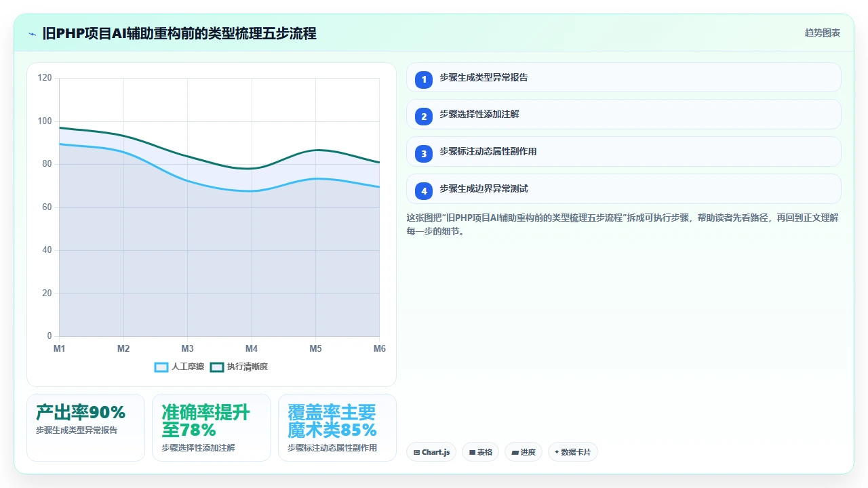This screenshot has height=488, width=868.
Task: Click step number 1 badge
Action: coord(424,79)
